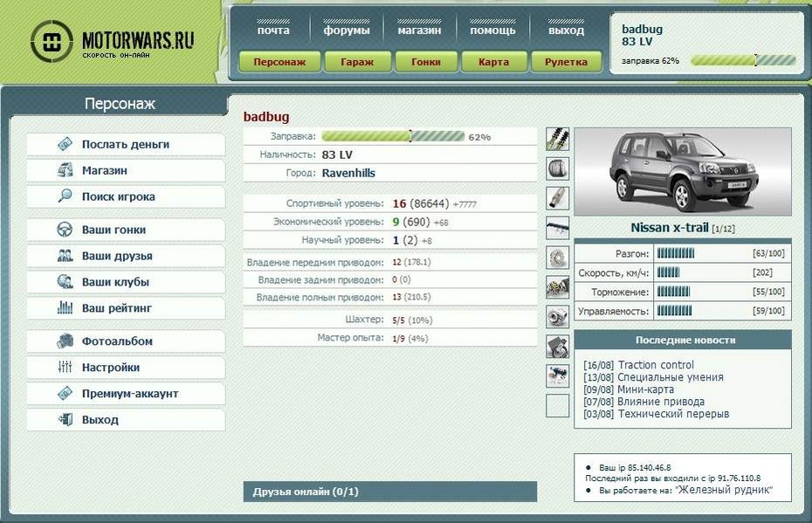Open Премиум-аккаунт page
Viewport: 812px width, 523px height.
[126, 394]
